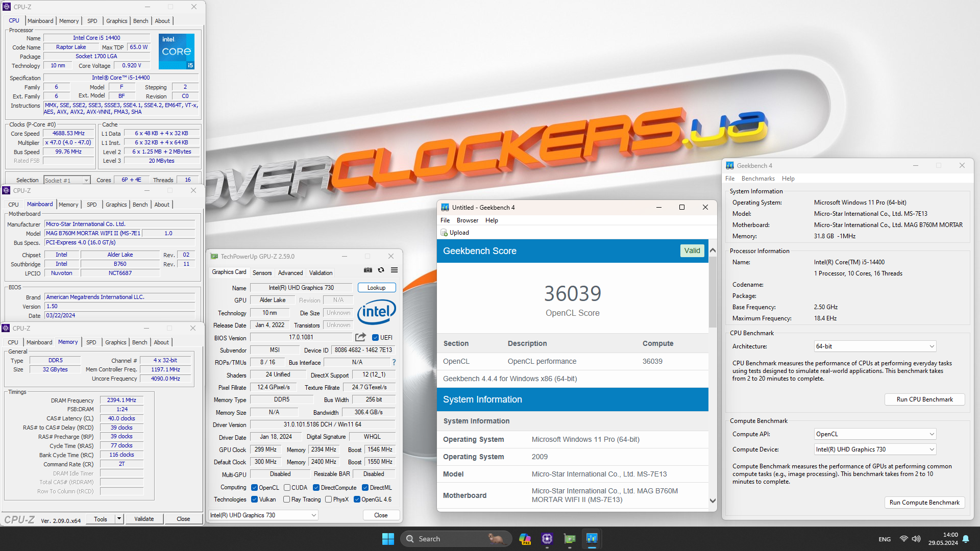Toggle the PhysX checkbox
The image size is (980, 551).
tap(328, 499)
